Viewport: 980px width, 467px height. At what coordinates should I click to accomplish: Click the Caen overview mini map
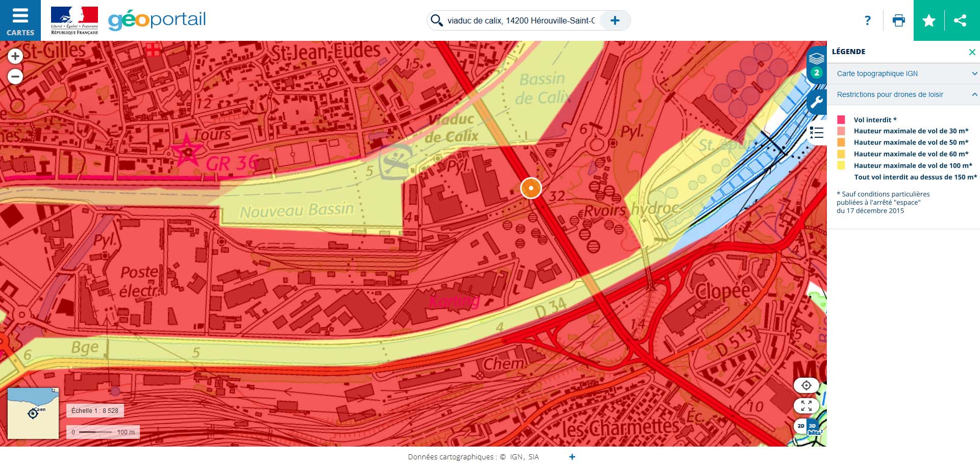tap(33, 413)
